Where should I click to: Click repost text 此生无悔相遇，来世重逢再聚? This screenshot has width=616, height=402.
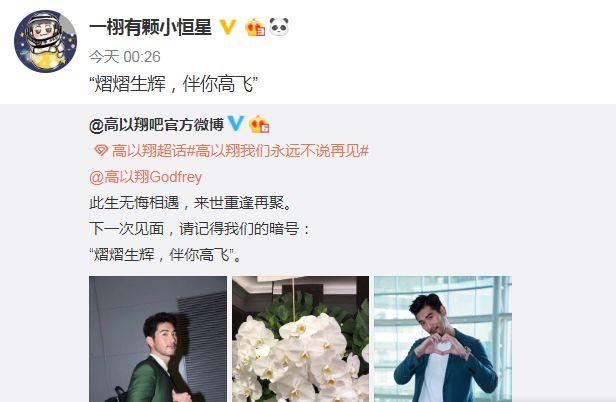(x=191, y=203)
